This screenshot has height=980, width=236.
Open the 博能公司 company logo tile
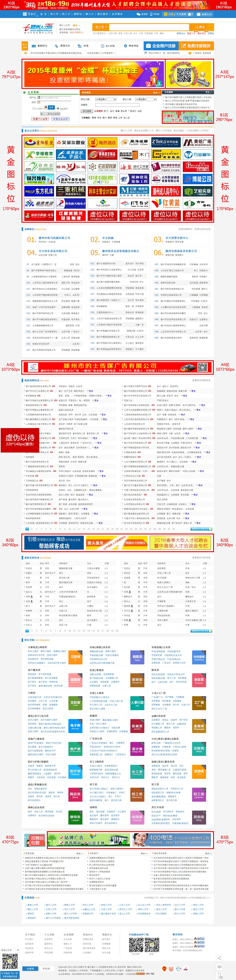pyautogui.click(x=198, y=179)
